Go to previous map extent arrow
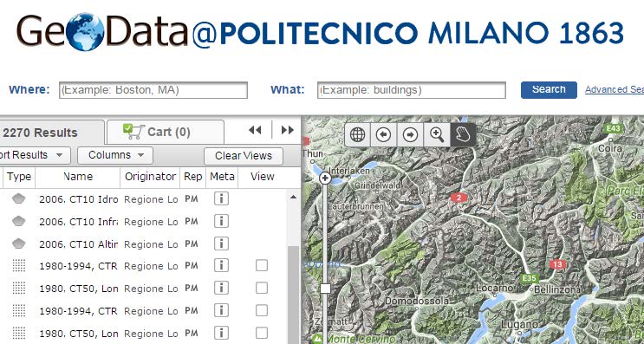Image resolution: width=644 pixels, height=344 pixels. click(x=384, y=134)
